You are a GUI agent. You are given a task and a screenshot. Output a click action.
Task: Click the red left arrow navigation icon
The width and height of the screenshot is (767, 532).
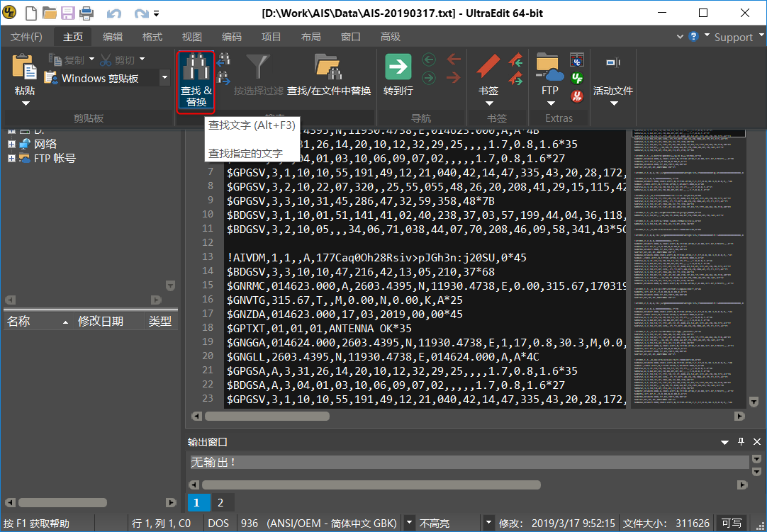click(454, 60)
